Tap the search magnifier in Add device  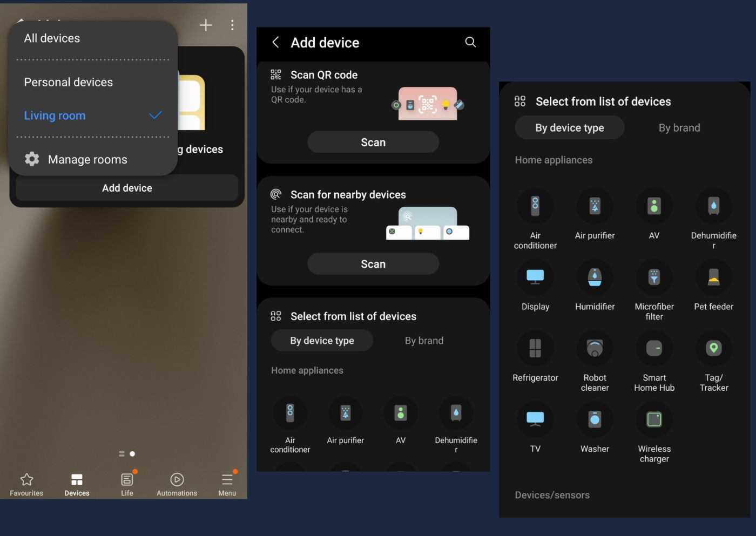[470, 42]
